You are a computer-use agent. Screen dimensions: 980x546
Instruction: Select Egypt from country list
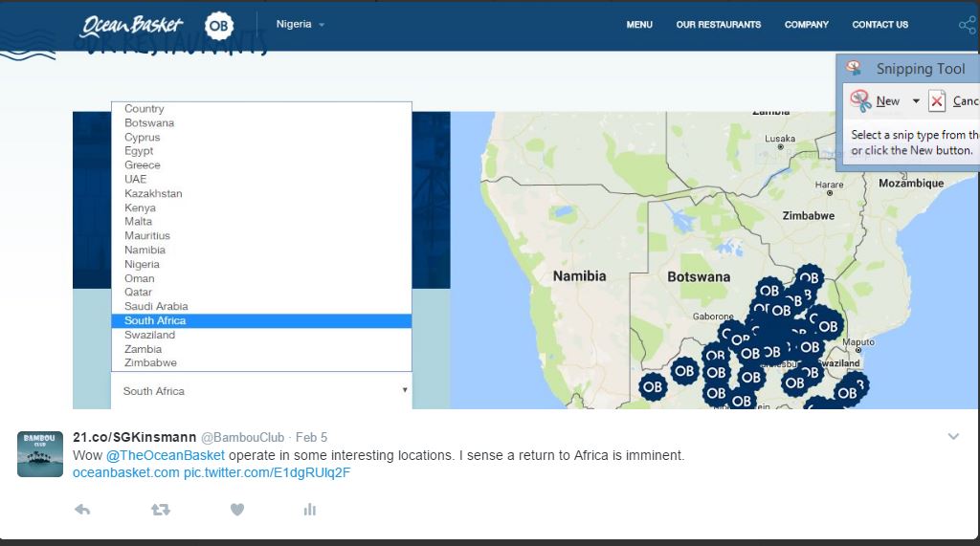(261, 151)
